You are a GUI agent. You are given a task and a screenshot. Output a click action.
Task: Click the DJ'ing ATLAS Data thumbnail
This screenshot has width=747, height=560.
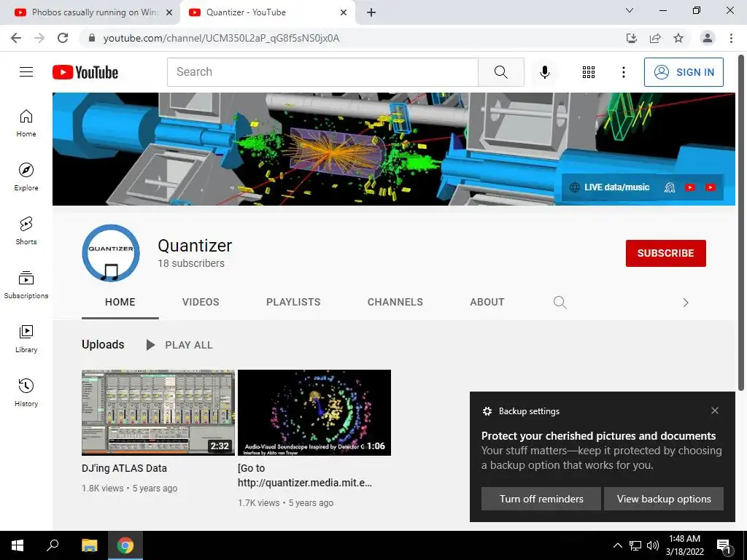158,413
